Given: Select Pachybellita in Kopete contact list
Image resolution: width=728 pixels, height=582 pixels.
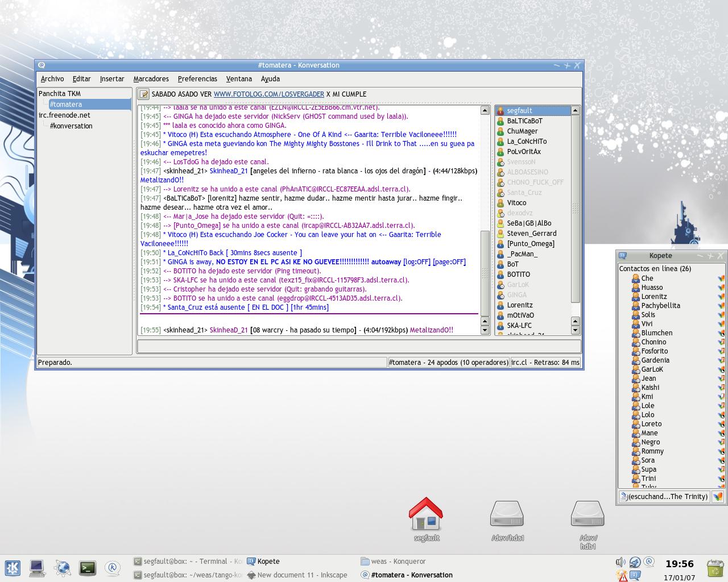Looking at the screenshot, I should [x=660, y=306].
